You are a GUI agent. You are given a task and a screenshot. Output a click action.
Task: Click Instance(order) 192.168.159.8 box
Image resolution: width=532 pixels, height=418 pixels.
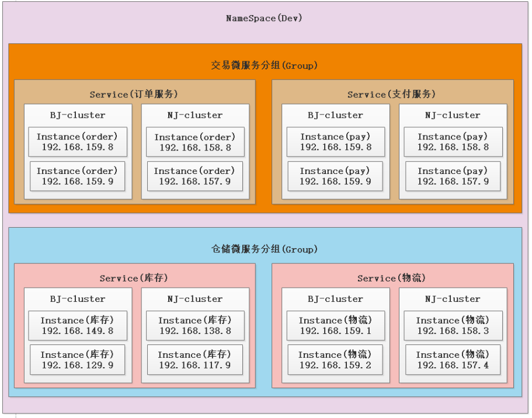click(77, 141)
